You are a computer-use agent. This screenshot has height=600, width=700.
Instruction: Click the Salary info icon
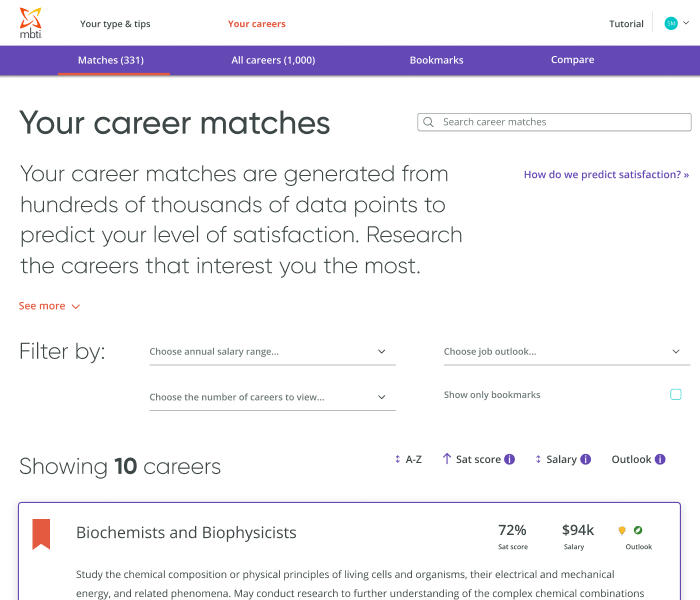click(586, 460)
